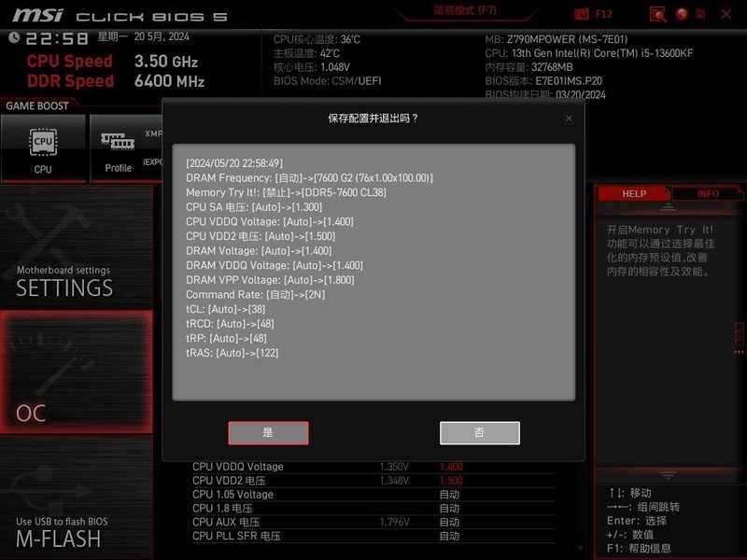
Task: Click the favorites magnifier icon near top right
Action: 658,14
